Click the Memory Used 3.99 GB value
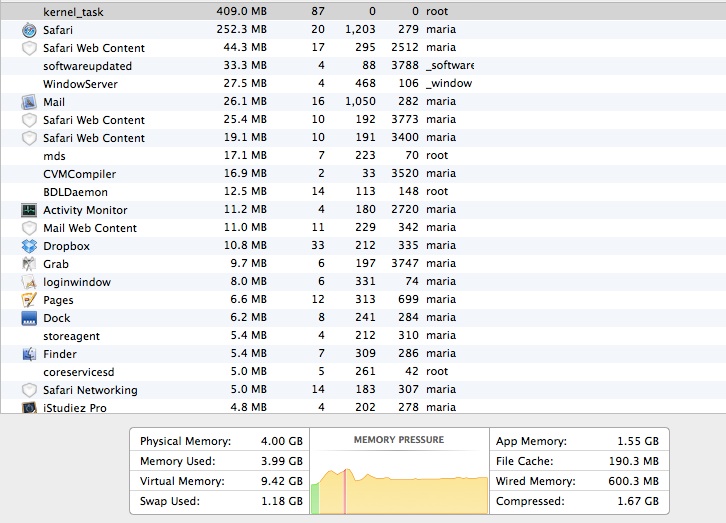 (x=282, y=461)
